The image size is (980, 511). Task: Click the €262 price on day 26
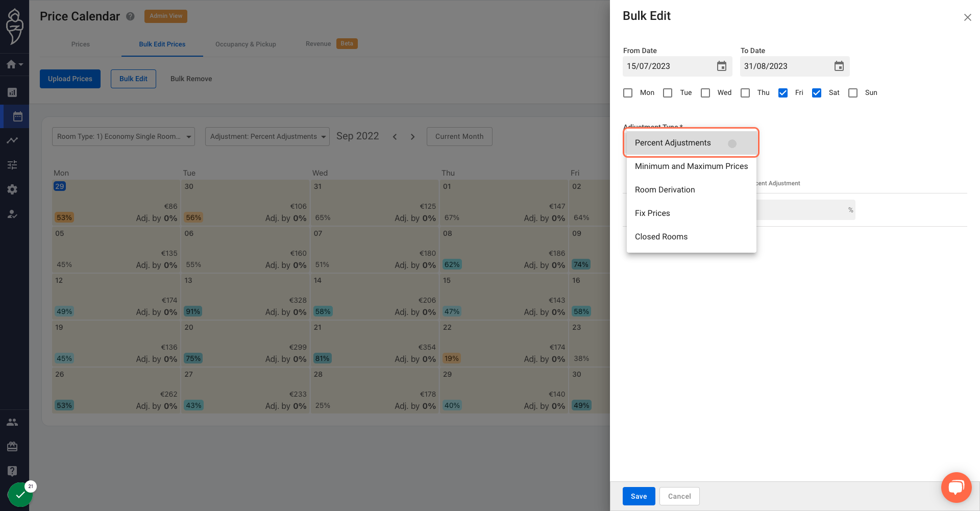168,394
